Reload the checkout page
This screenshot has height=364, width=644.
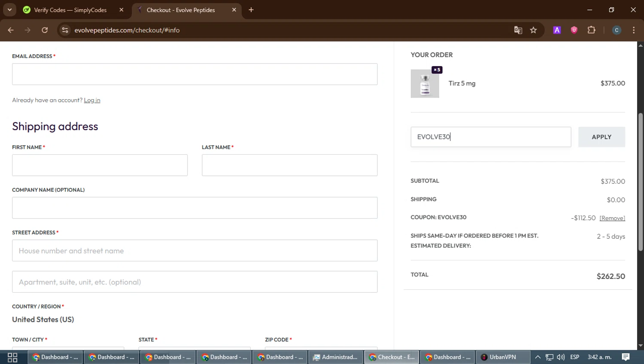pos(45,30)
